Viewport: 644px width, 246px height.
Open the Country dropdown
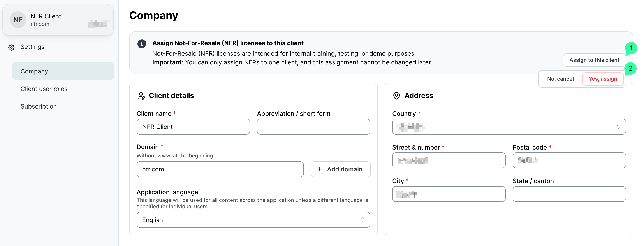coord(509,127)
